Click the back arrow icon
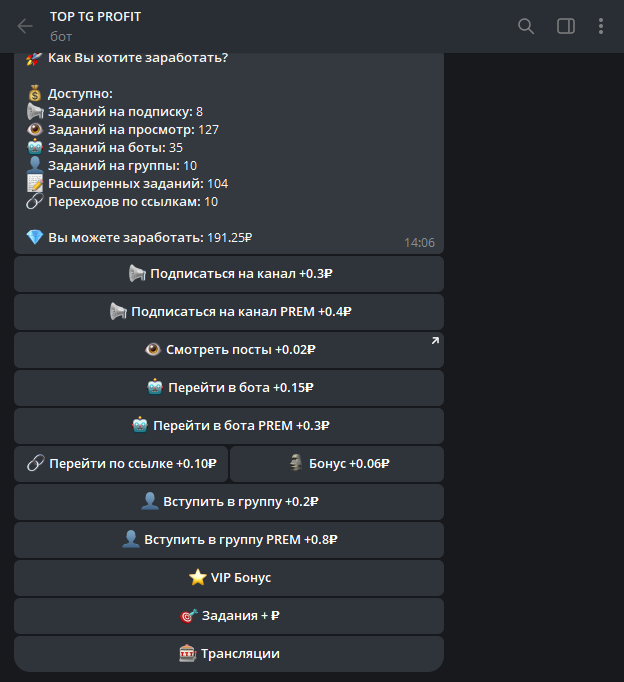This screenshot has height=682, width=624. [25, 26]
